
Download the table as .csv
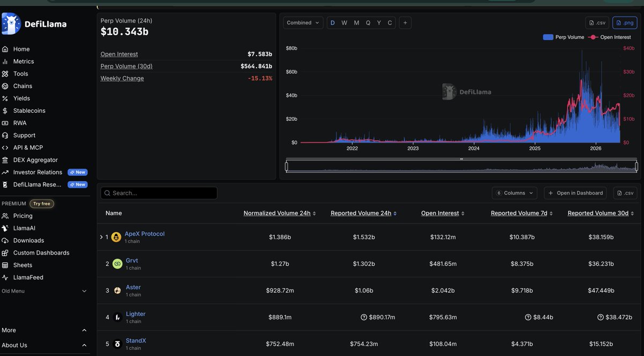(625, 193)
